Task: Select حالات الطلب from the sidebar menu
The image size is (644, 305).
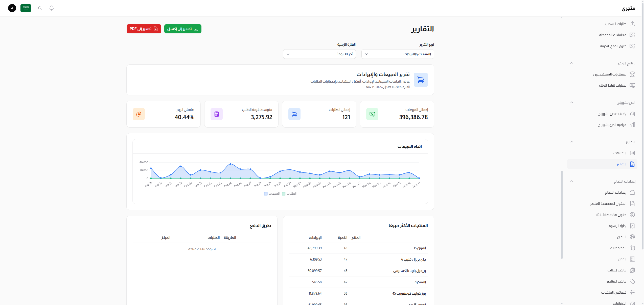Action: click(x=633, y=270)
